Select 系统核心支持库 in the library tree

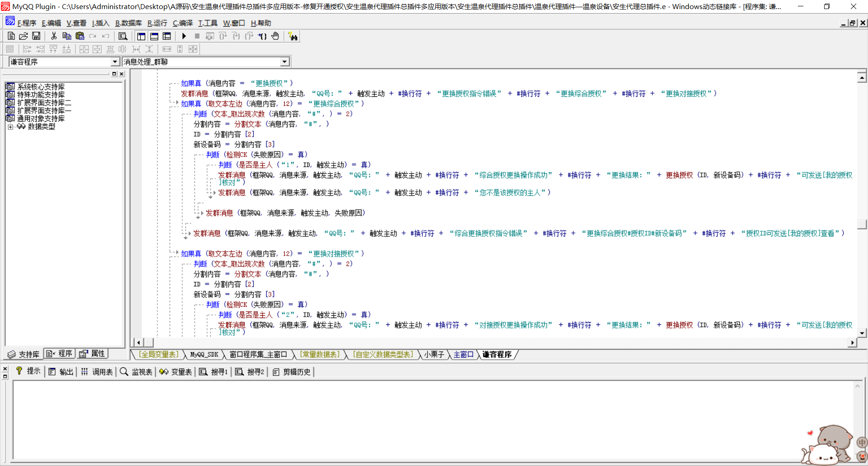[x=41, y=87]
